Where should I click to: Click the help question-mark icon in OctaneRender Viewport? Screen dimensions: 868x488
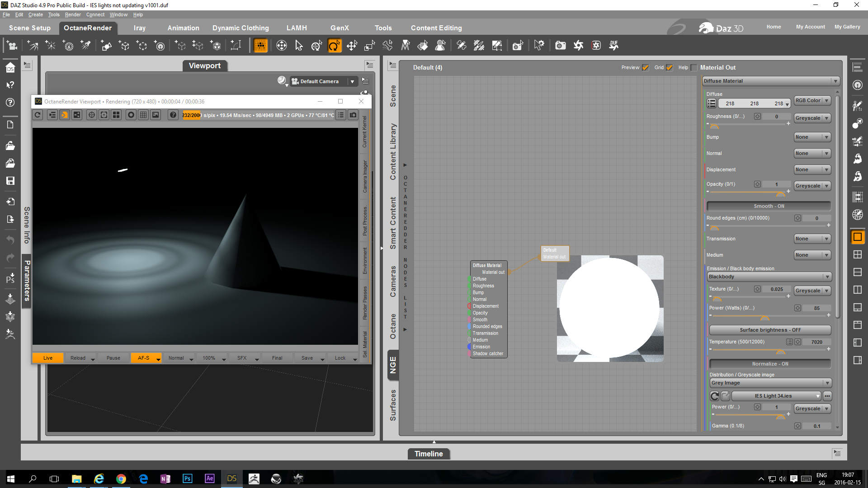coord(173,115)
